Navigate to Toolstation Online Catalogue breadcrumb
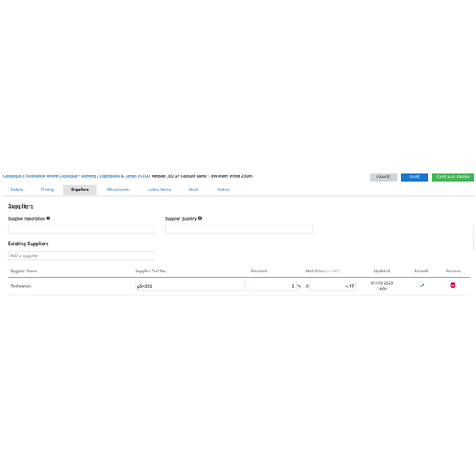The height and width of the screenshot is (476, 476). pos(52,176)
